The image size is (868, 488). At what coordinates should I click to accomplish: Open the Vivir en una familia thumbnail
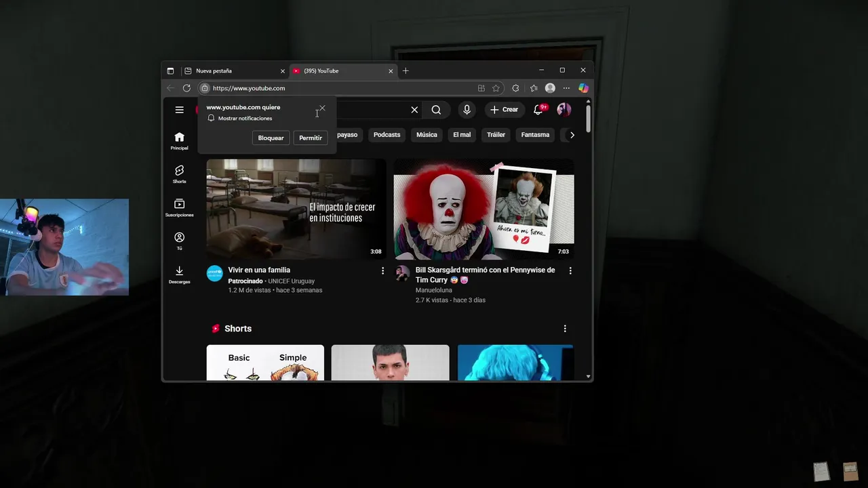click(x=296, y=209)
